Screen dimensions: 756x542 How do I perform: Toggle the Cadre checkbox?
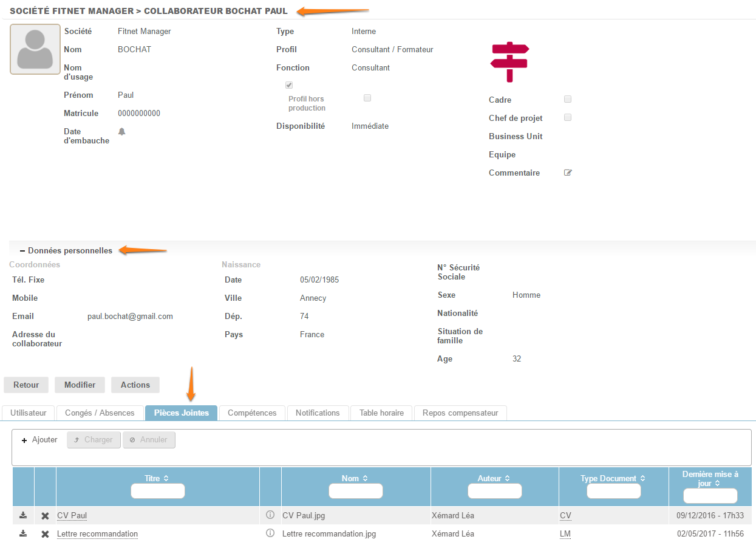coord(568,100)
